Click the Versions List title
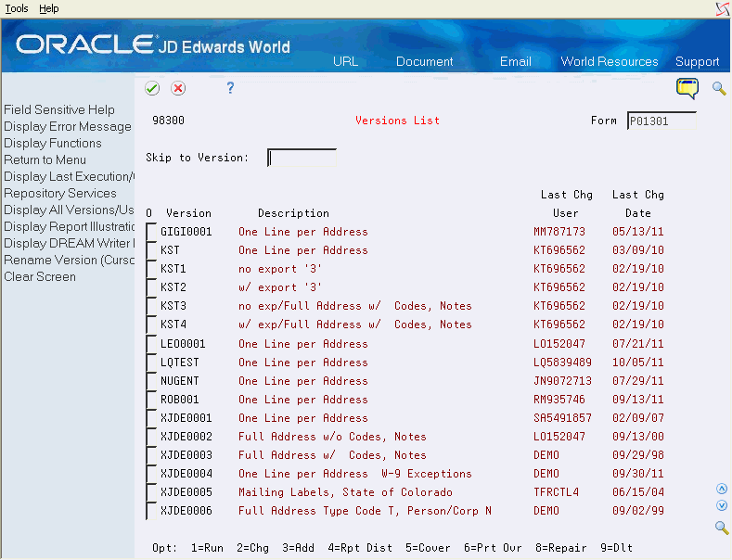The height and width of the screenshot is (560, 732). (x=397, y=121)
